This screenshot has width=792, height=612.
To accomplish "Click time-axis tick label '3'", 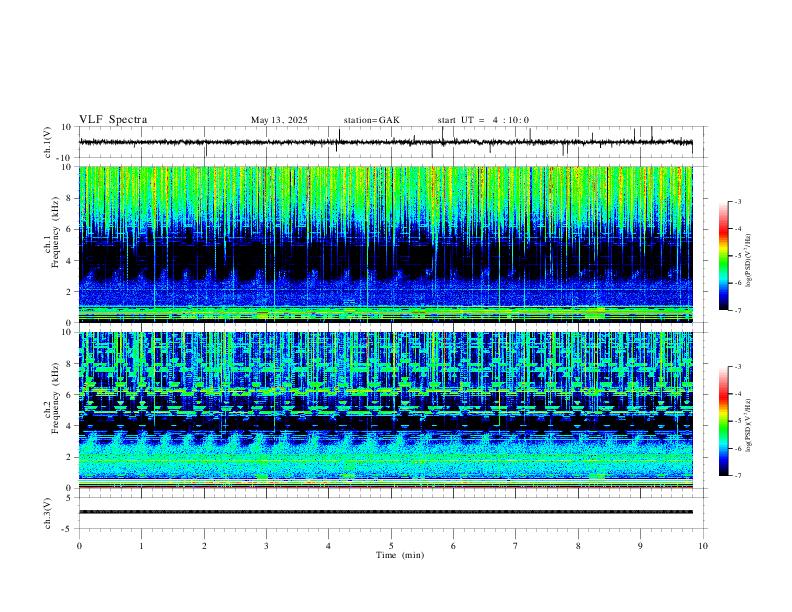I will click(x=266, y=546).
